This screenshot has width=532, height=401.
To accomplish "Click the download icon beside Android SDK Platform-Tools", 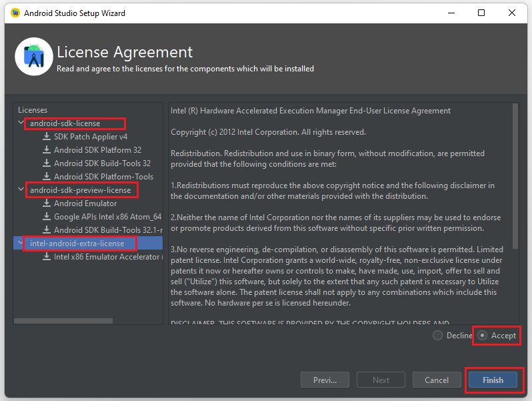I will (47, 177).
